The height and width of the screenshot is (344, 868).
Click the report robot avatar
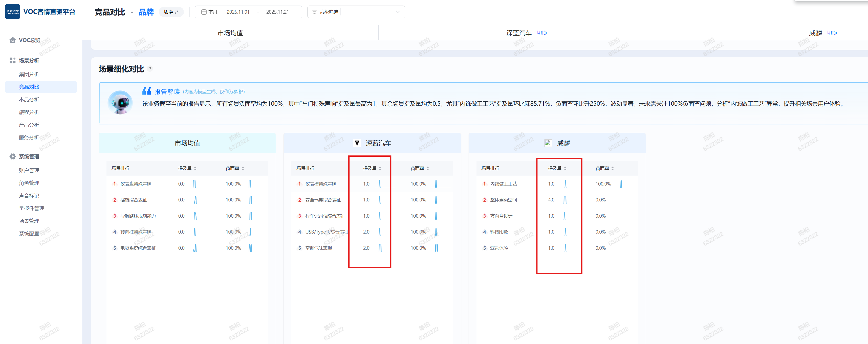pyautogui.click(x=120, y=103)
